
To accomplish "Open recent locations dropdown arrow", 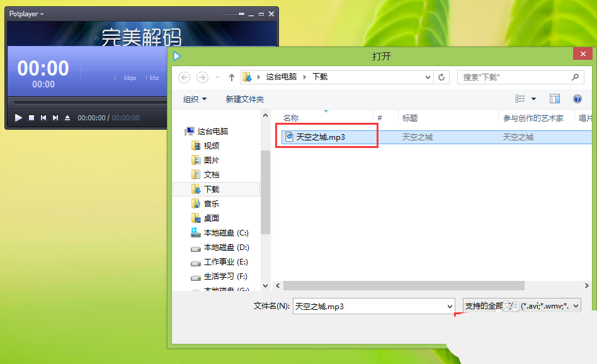I will (217, 77).
